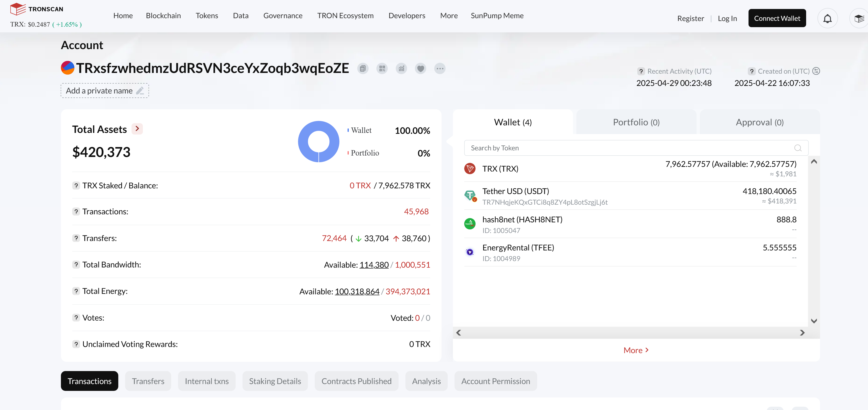The image size is (868, 410).
Task: Click the 45,968 transactions count
Action: (416, 211)
